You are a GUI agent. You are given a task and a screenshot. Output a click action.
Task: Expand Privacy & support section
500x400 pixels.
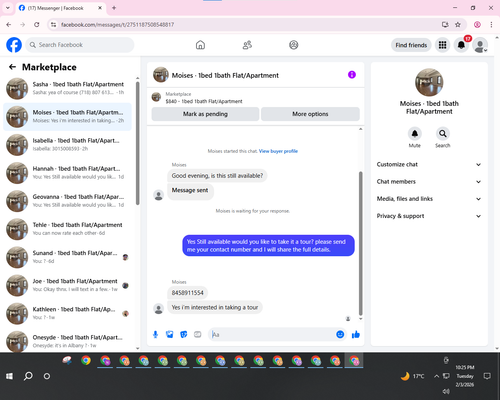pyautogui.click(x=429, y=216)
